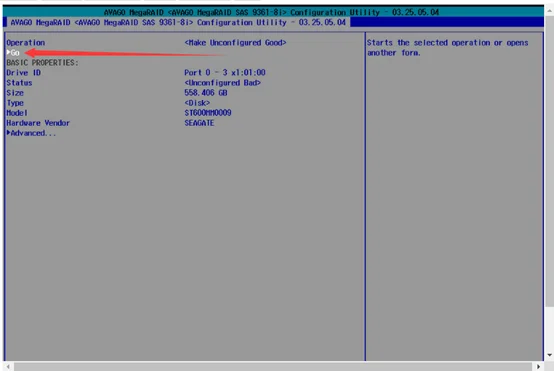The height and width of the screenshot is (371, 554).
Task: Click the Drive ID port value
Action: tap(225, 72)
